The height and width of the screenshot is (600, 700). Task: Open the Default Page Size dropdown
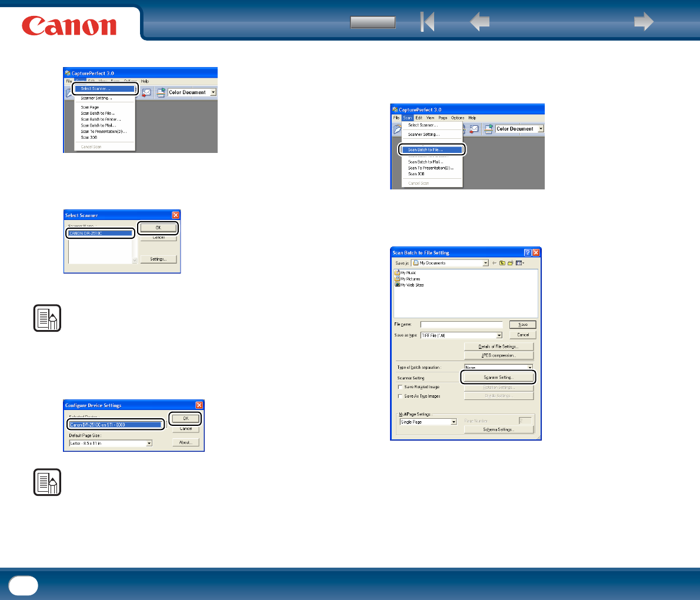(x=149, y=443)
